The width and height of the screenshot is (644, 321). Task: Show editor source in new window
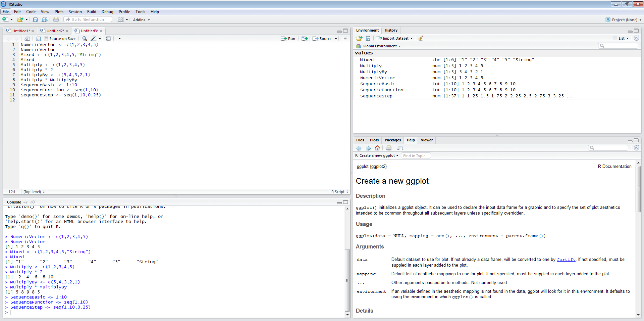coord(28,39)
